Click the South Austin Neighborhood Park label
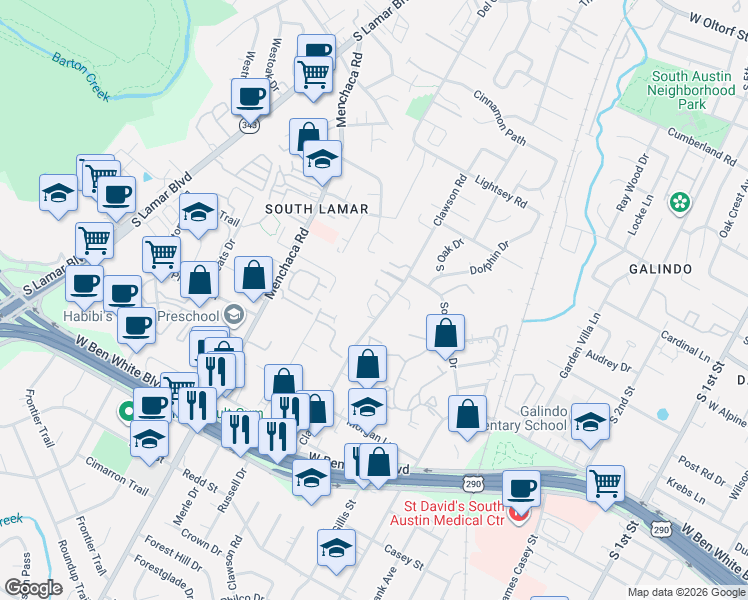This screenshot has height=600, width=748. [691, 90]
